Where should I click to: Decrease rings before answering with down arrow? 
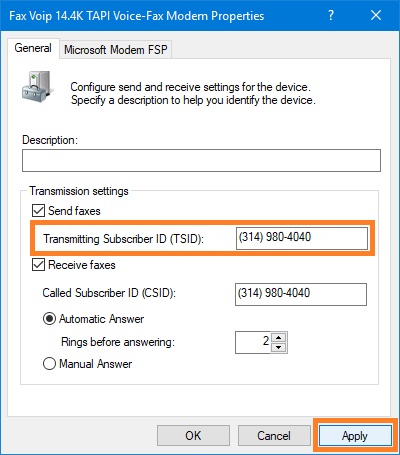(x=279, y=347)
